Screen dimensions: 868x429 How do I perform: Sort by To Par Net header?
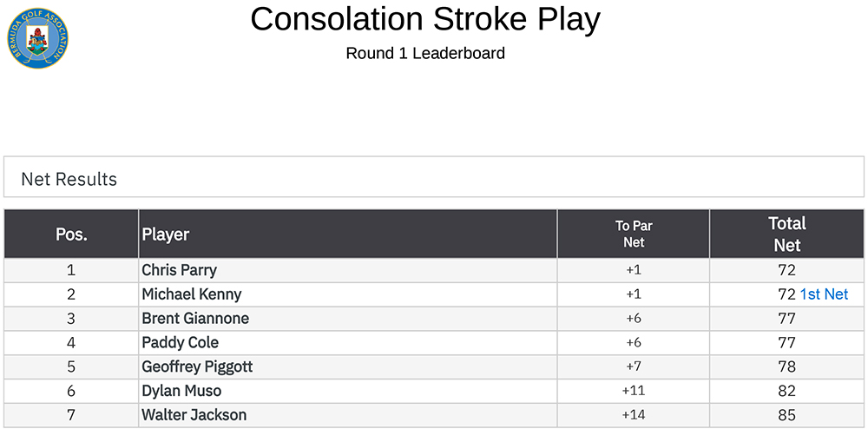[x=634, y=234]
